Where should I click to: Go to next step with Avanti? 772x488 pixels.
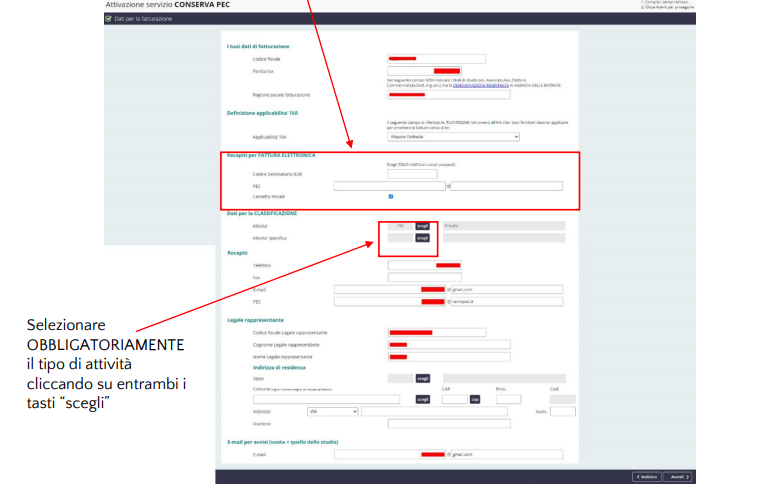coord(678,477)
